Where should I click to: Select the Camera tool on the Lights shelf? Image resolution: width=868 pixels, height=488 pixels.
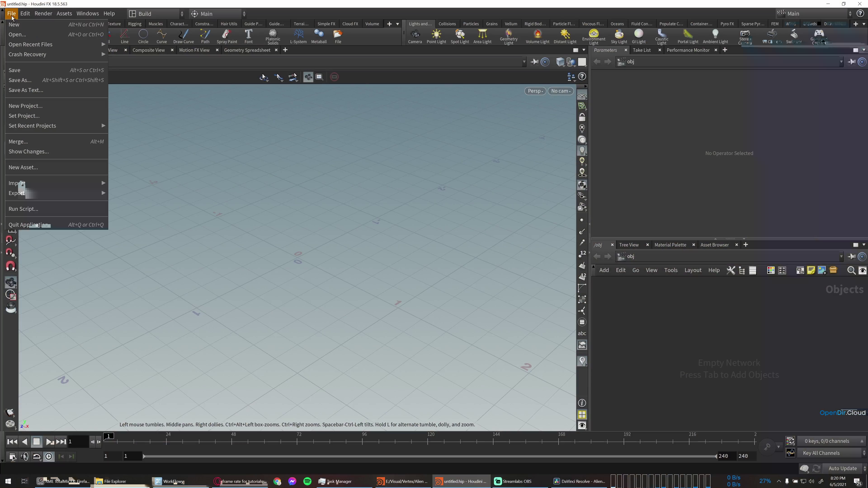coord(415,36)
